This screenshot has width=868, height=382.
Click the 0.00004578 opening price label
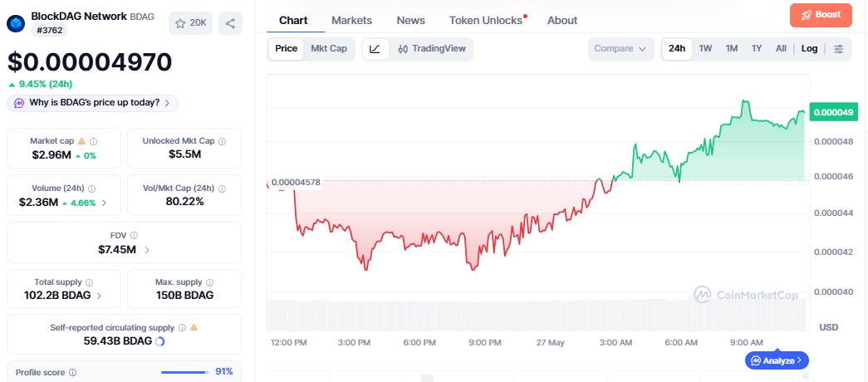[x=296, y=182]
